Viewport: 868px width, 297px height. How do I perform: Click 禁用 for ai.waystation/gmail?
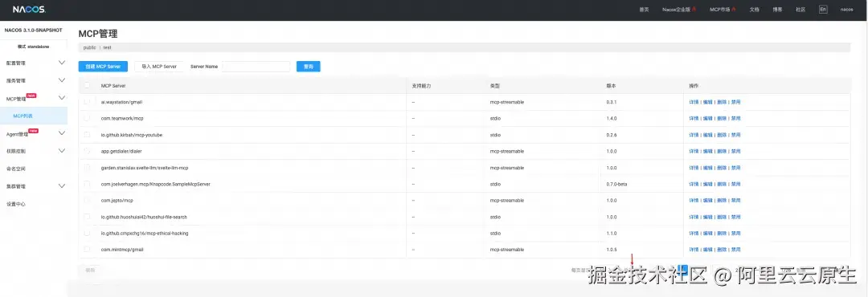tap(735, 102)
